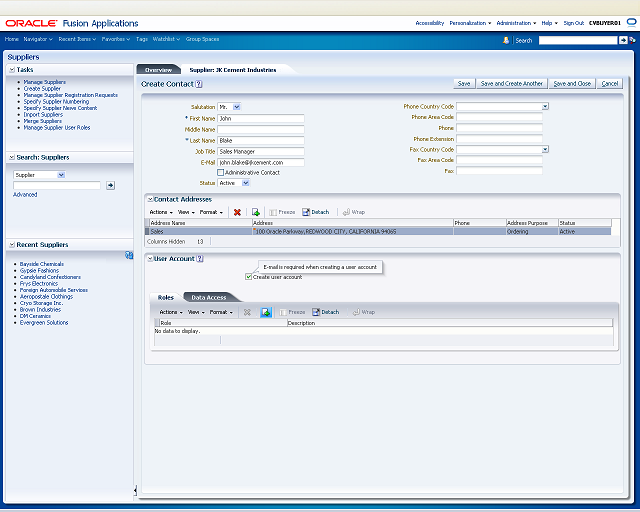
Task: Open the Salutation dropdown
Action: tap(237, 107)
